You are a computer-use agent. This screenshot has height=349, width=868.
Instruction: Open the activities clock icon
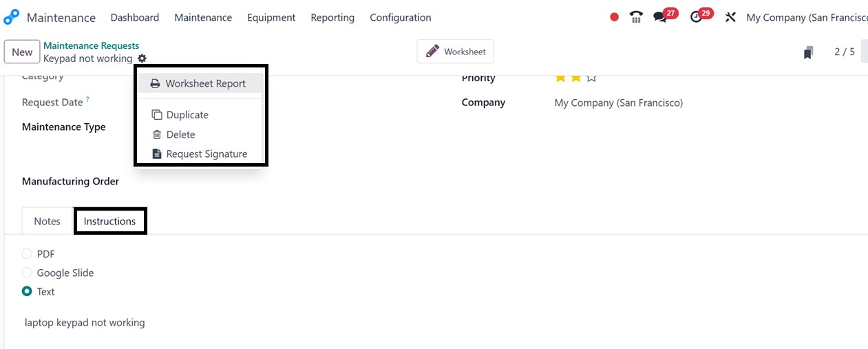click(697, 17)
